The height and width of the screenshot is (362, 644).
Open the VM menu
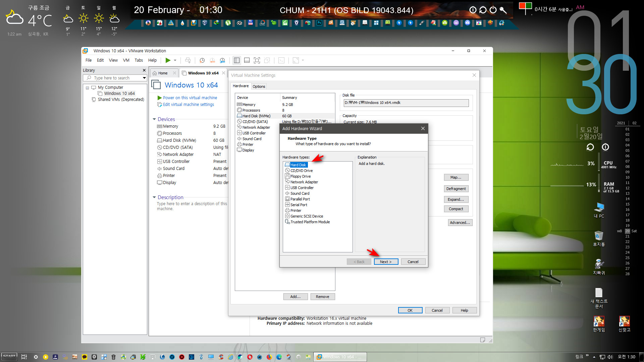pos(126,60)
